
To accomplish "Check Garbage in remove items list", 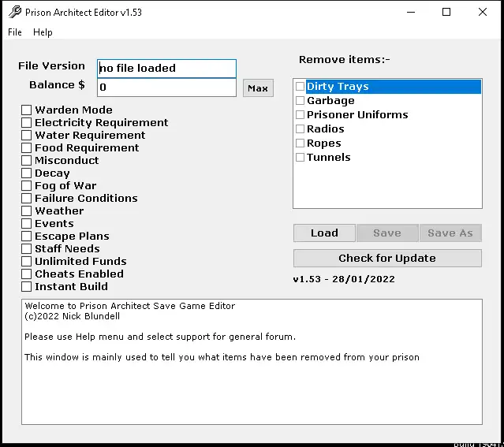I will click(300, 101).
